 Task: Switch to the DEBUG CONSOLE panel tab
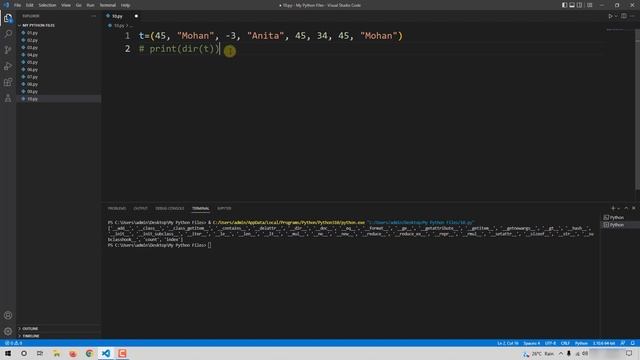[170, 208]
